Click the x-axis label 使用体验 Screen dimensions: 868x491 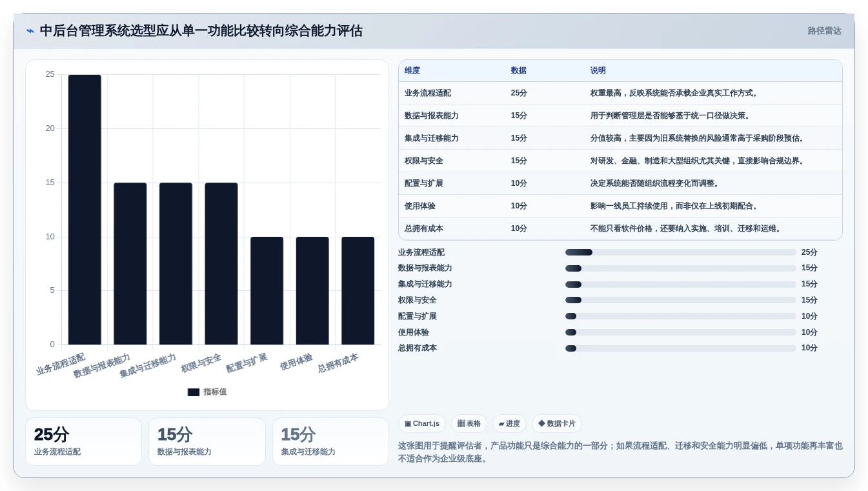pyautogui.click(x=296, y=362)
